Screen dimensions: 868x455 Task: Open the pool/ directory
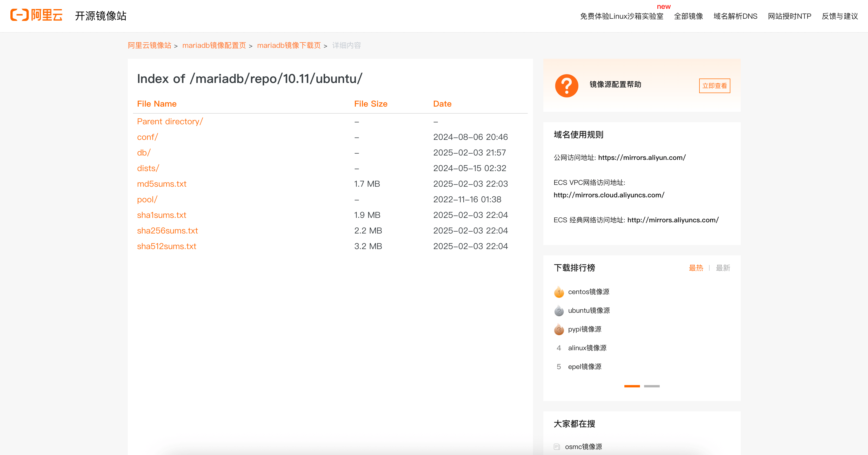coord(147,199)
